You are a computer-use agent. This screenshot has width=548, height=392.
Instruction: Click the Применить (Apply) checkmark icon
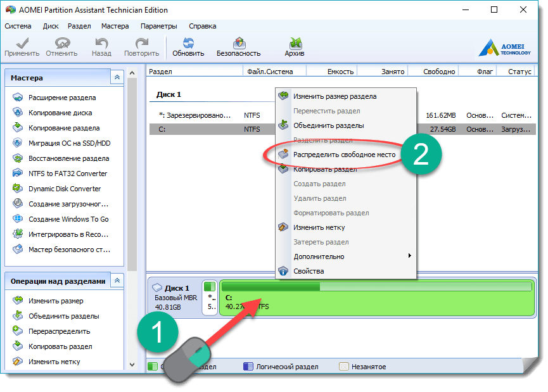pos(22,43)
